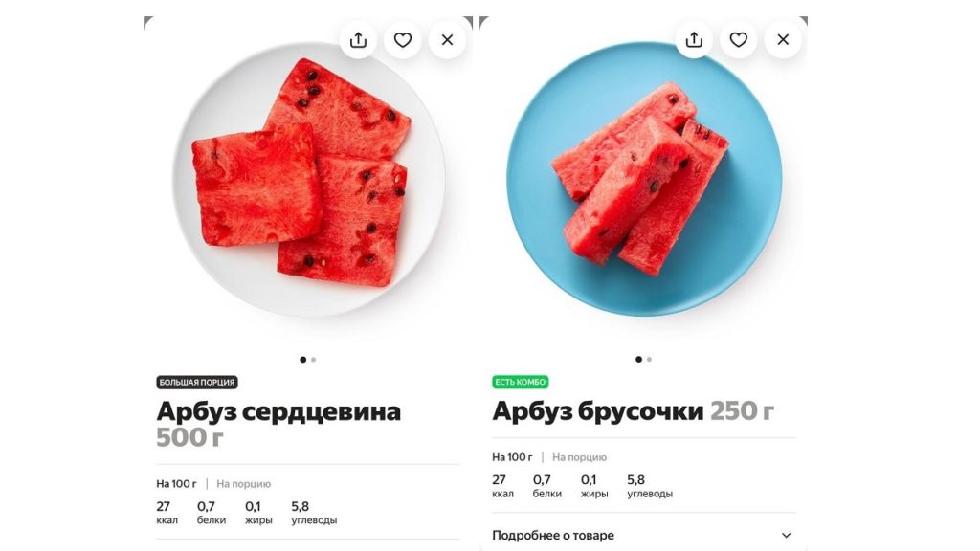The height and width of the screenshot is (551, 980).
Task: Show second photo dot of Арбуз брусочки
Action: (x=650, y=360)
